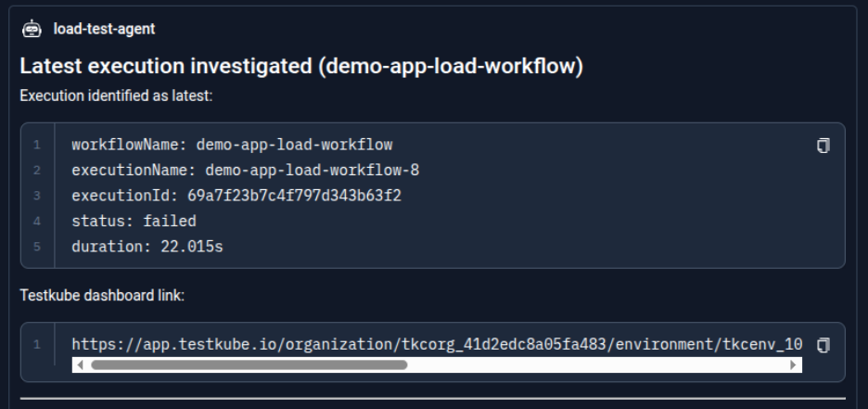This screenshot has width=868, height=409.
Task: Click line number 5 in execution code block
Action: pyautogui.click(x=36, y=247)
